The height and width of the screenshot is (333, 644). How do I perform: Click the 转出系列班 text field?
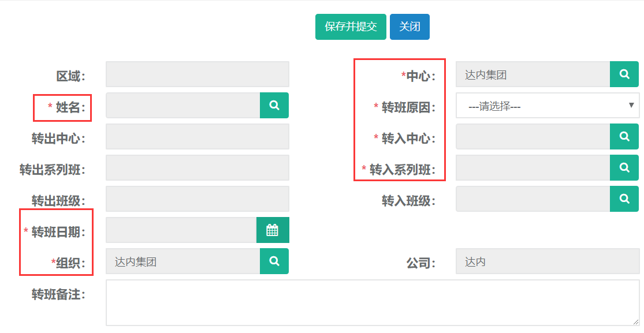(x=197, y=168)
